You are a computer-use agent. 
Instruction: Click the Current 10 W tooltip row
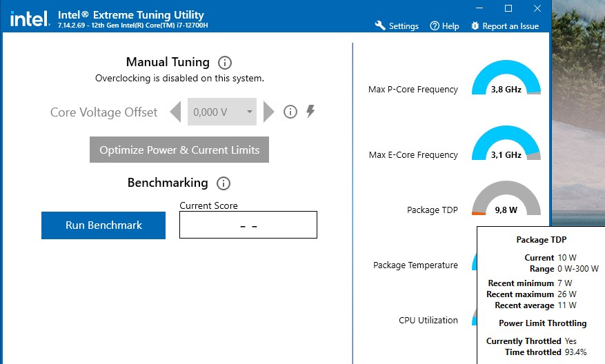click(x=551, y=258)
